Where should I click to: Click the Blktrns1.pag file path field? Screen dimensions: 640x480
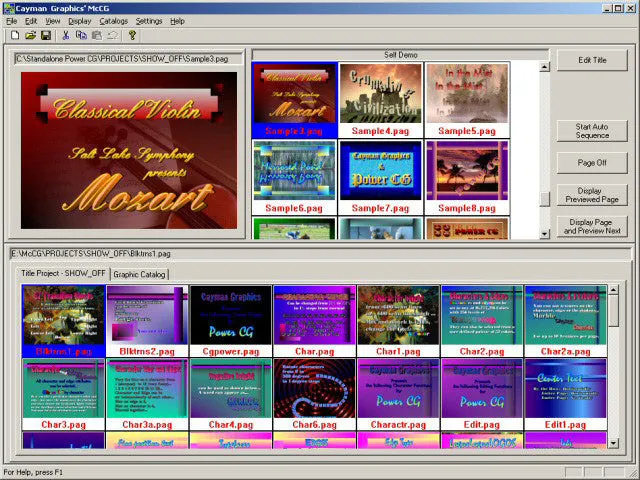pyautogui.click(x=320, y=254)
